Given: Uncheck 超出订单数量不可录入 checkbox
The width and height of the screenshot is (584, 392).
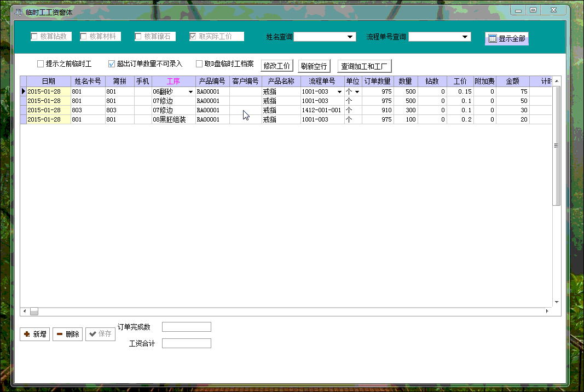Looking at the screenshot, I should coord(112,64).
